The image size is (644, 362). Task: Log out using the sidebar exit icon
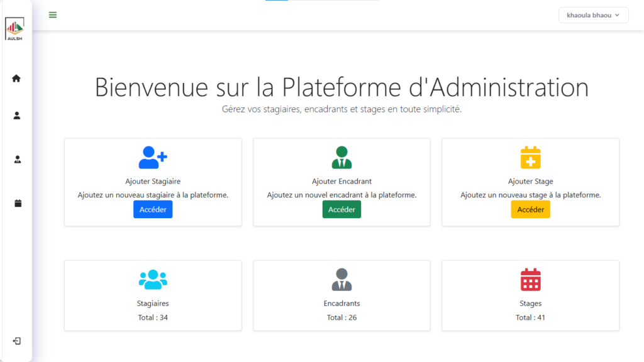[x=16, y=341]
